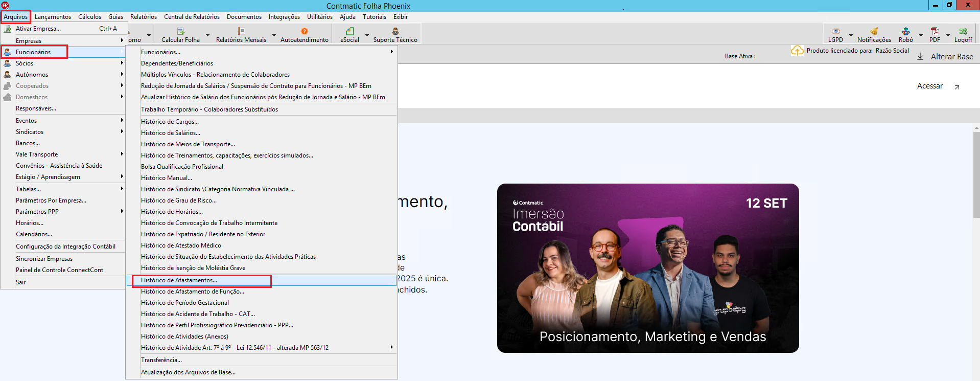Click the PDF toolbar icon
This screenshot has width=980, height=381.
point(935,31)
